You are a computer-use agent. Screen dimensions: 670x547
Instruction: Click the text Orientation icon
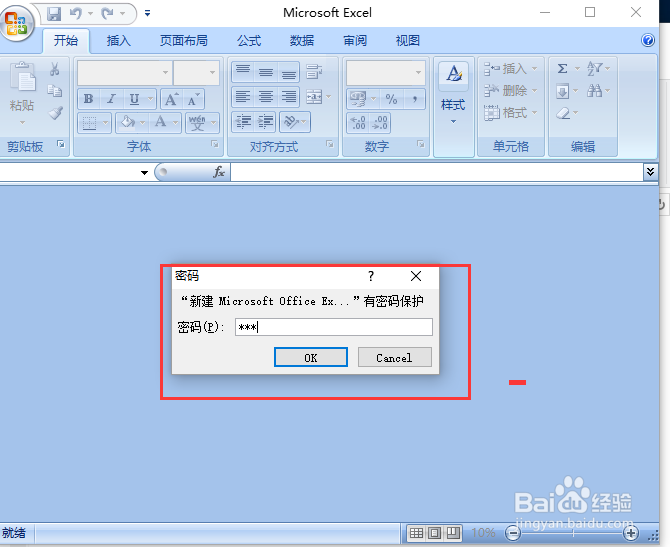[x=291, y=122]
